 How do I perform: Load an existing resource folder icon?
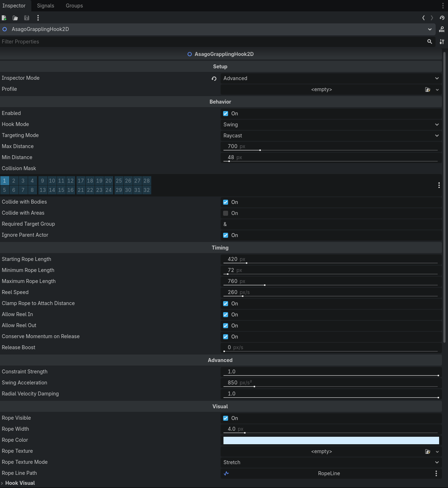[x=15, y=18]
